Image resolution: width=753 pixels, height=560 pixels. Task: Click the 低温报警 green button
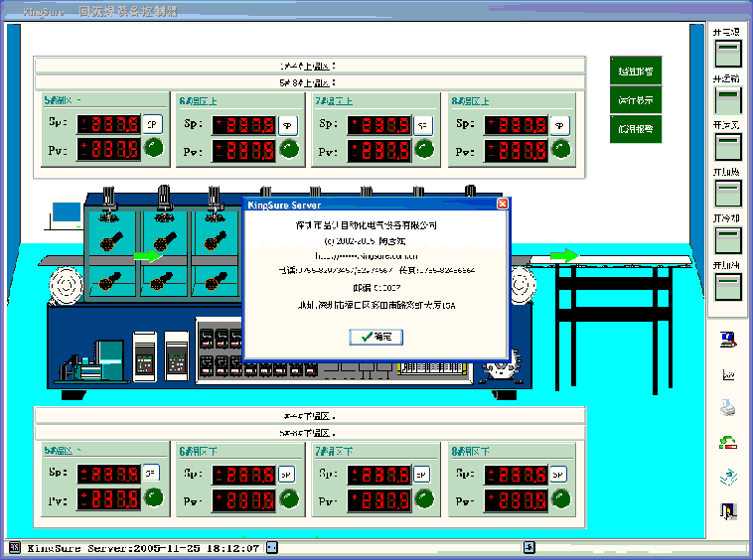[x=636, y=129]
